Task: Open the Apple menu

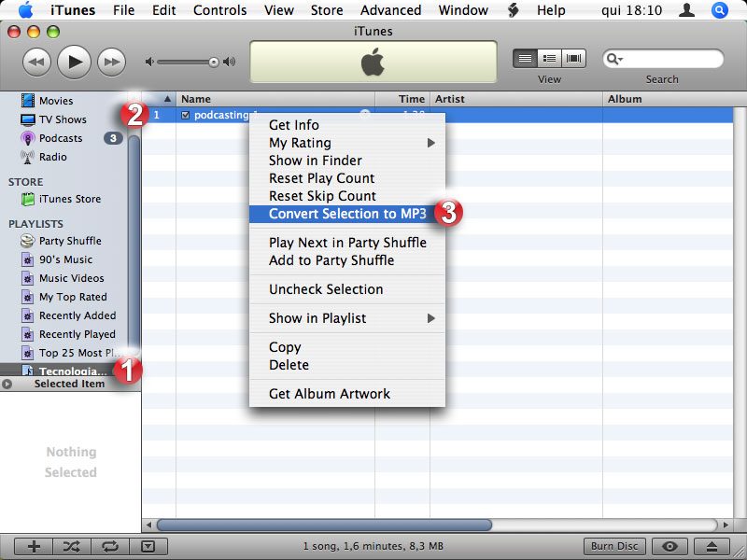Action: 25,10
